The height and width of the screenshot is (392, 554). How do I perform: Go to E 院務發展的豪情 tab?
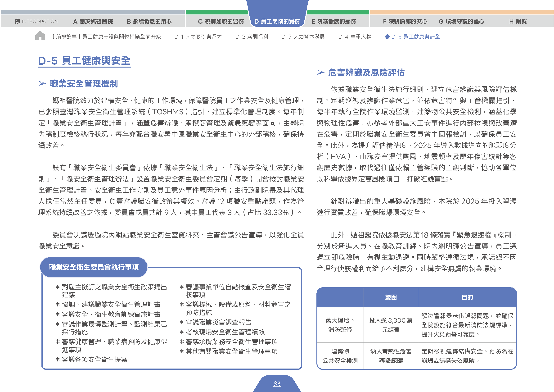tap(333, 22)
